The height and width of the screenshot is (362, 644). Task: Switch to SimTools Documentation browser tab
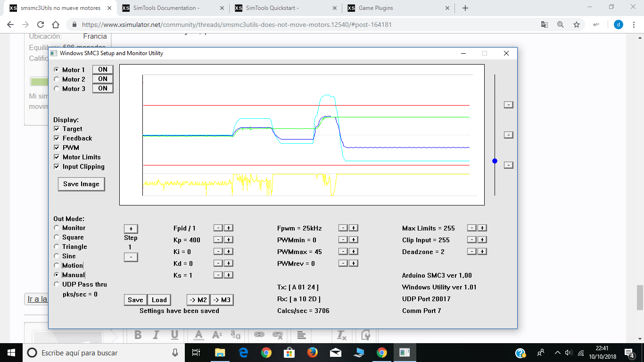pyautogui.click(x=173, y=8)
